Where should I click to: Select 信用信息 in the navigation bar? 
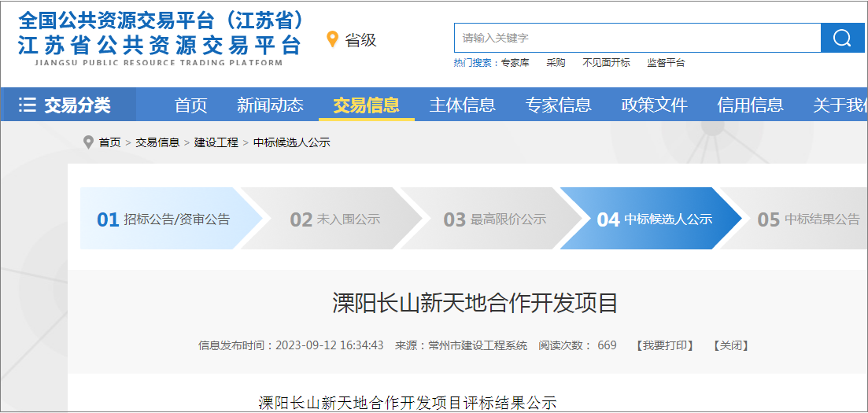(x=750, y=105)
